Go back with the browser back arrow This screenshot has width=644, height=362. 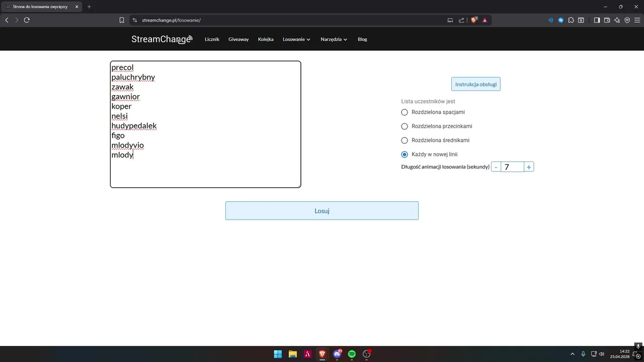pos(7,20)
